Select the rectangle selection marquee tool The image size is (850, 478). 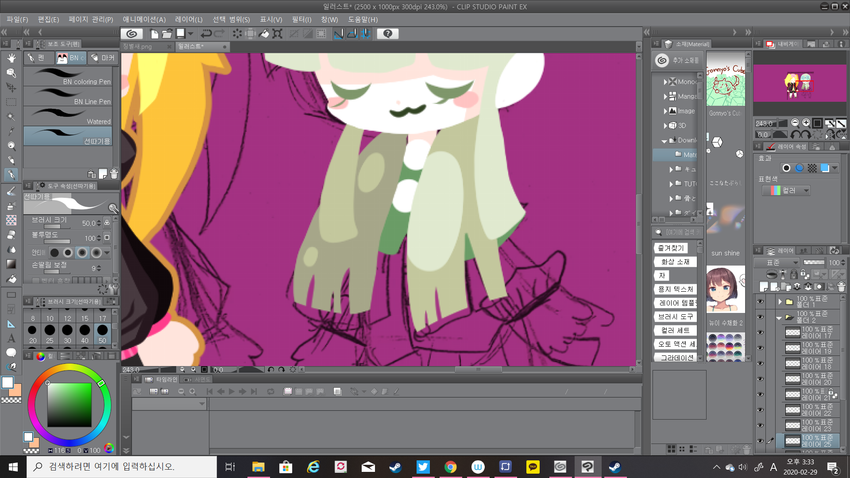click(11, 102)
